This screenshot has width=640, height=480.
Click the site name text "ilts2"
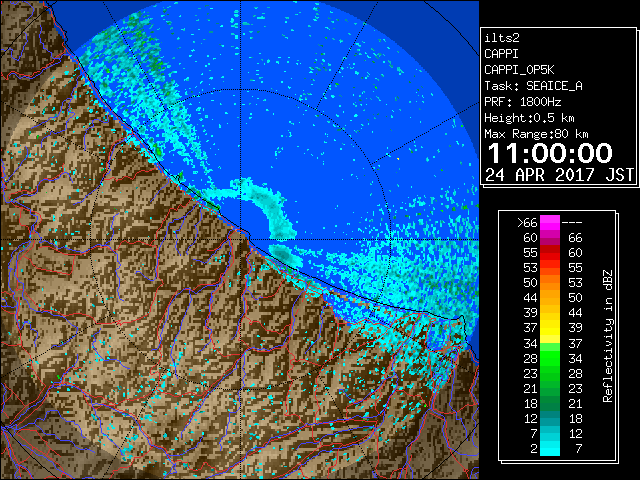pyautogui.click(x=502, y=38)
